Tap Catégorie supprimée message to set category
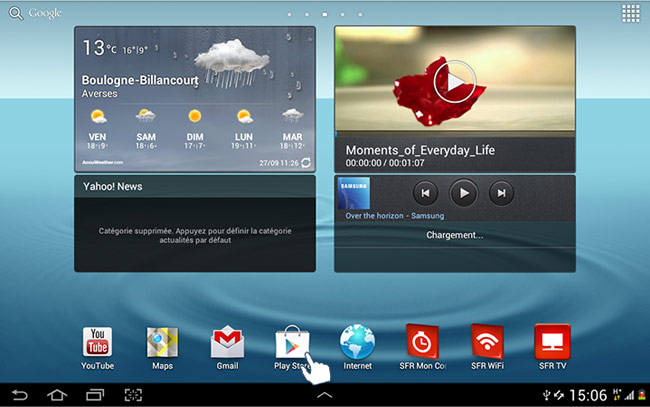Viewport: 650px width, 407px height. [195, 235]
